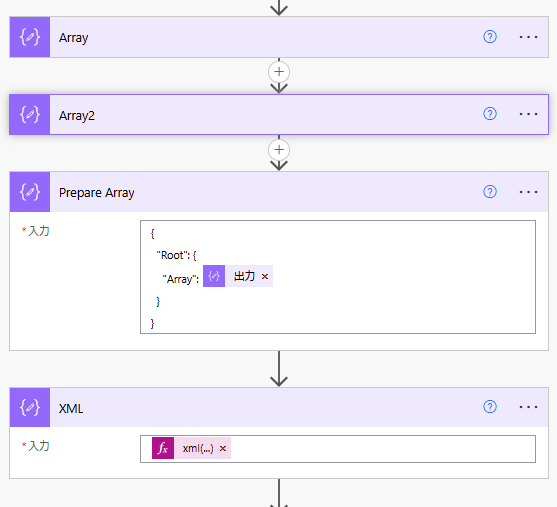
Task: Insert a step between Array and Array2
Action: (279, 72)
